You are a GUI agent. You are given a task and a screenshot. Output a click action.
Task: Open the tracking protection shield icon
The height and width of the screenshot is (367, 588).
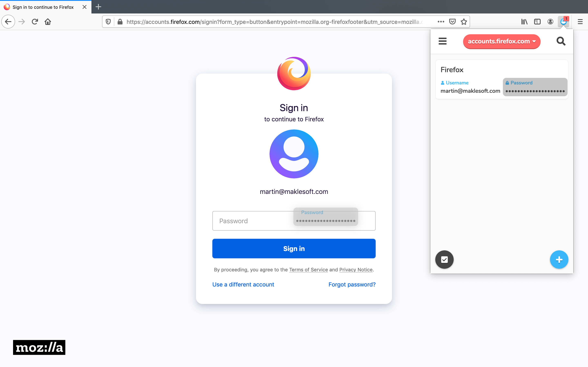point(108,22)
